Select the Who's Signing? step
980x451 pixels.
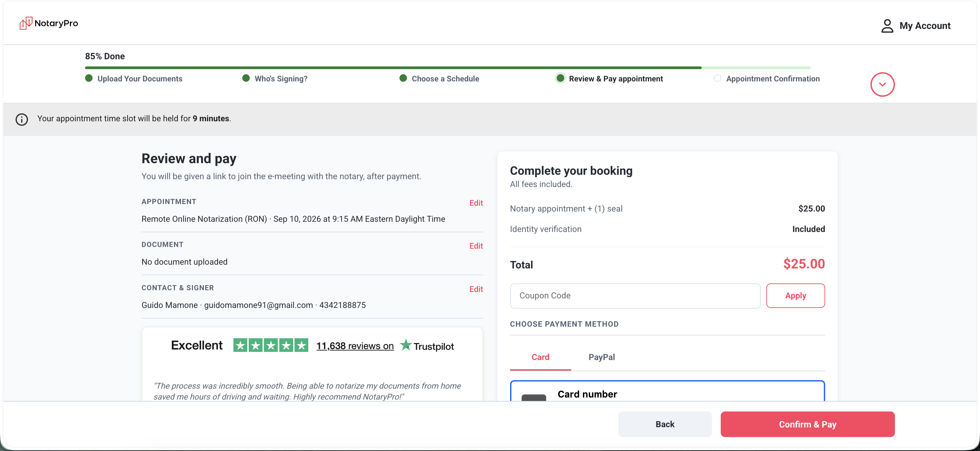click(275, 78)
